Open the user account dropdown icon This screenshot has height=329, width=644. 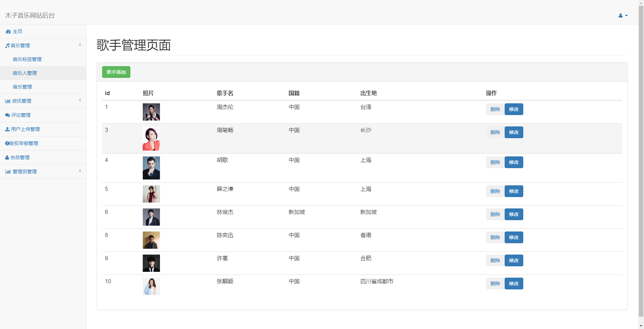(623, 16)
